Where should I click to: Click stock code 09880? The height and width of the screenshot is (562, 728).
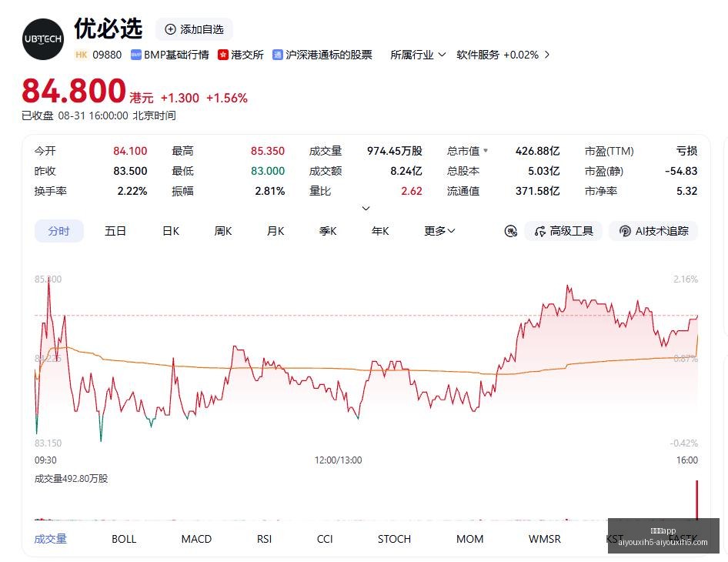107,55
